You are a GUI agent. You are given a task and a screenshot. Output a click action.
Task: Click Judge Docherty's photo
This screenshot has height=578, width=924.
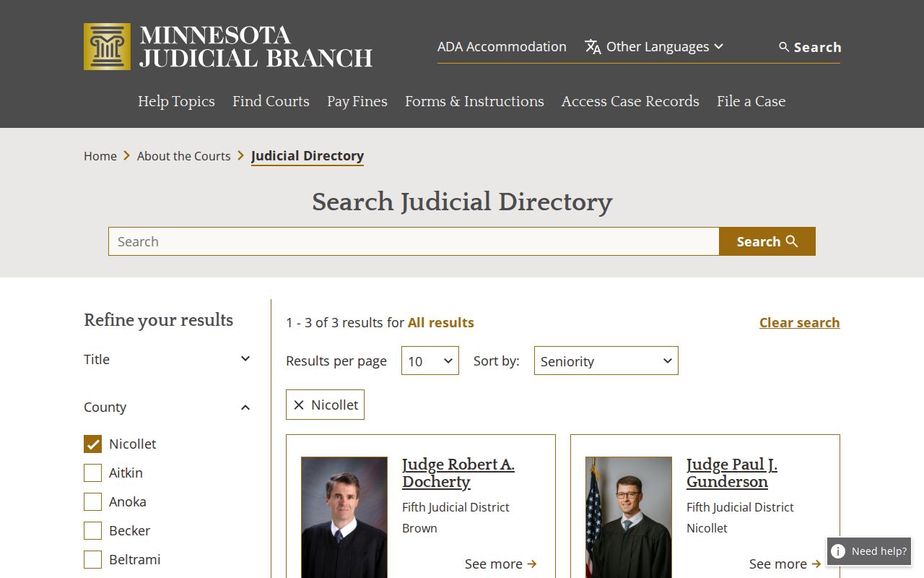[x=344, y=517]
